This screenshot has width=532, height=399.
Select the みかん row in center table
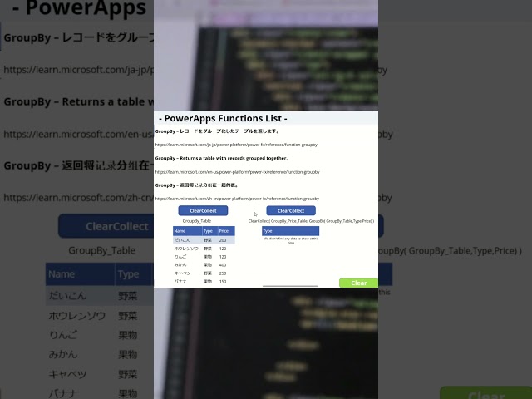204,264
